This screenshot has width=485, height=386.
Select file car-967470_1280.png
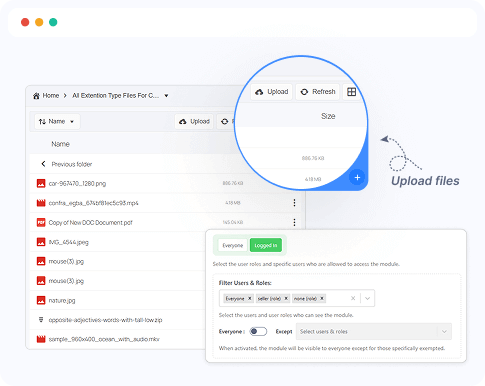click(x=77, y=184)
